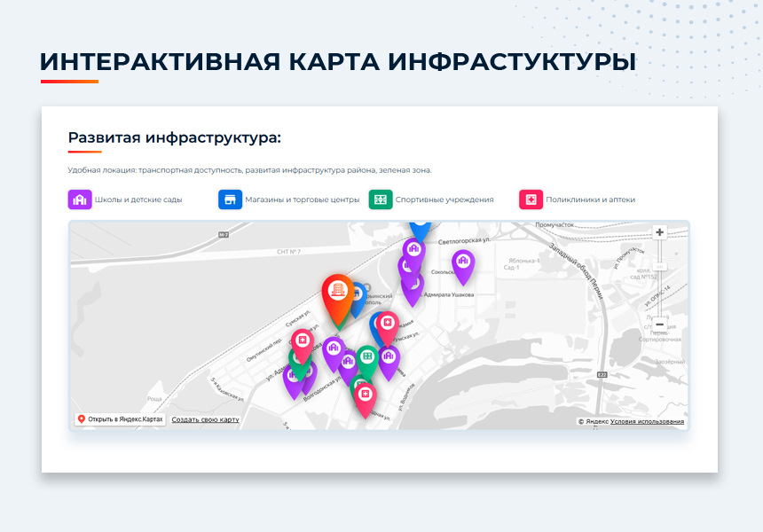Select the purple schools and kindergartens legend icon
Screen dimensions: 763x532
[x=81, y=199]
